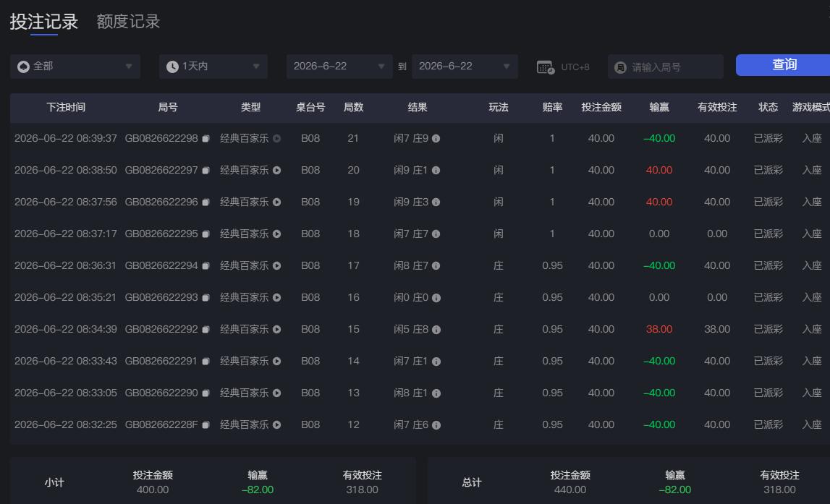This screenshot has width=830, height=504.
Task: Copy round number GB0826622291
Action: point(206,362)
